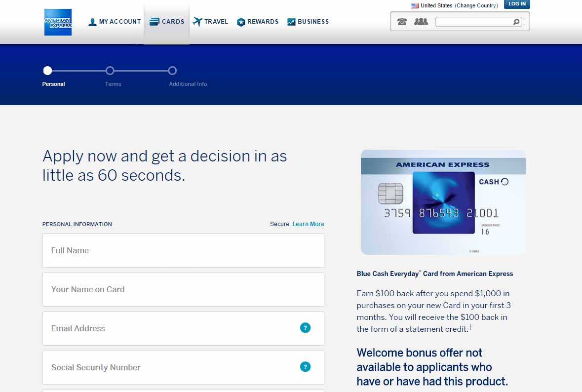Click the 'Personal' step label
582x392 pixels.
[53, 84]
